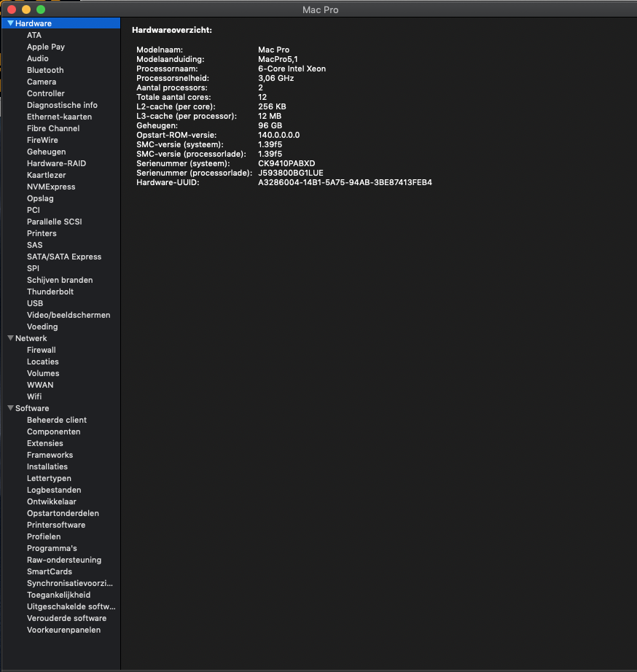Screen dimensions: 637x672
Task: Select SmartCards entry
Action: (x=50, y=571)
